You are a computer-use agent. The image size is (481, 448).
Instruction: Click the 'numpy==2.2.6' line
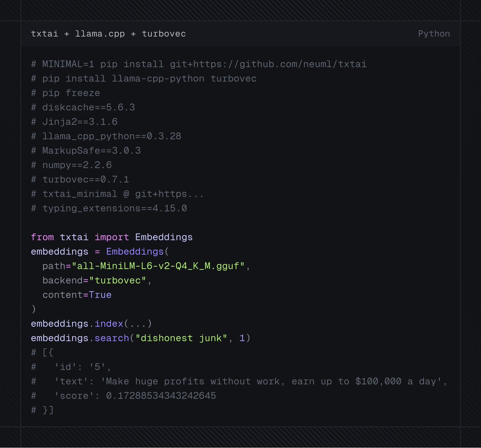pyautogui.click(x=71, y=165)
